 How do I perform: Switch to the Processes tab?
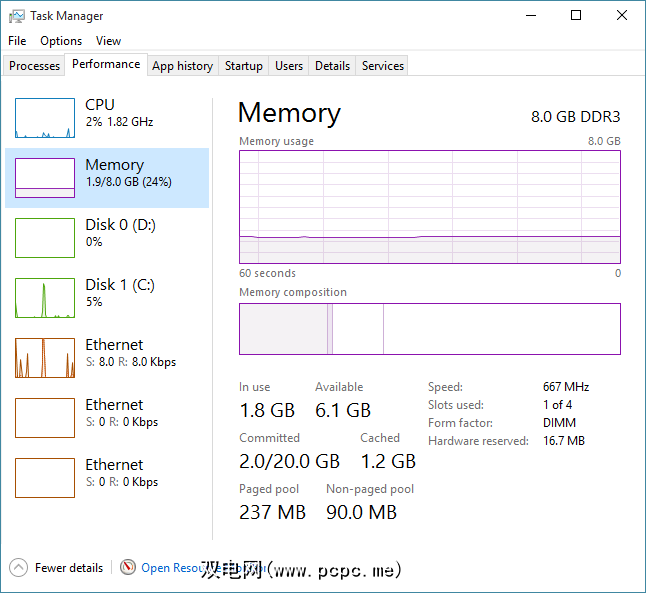pos(35,66)
